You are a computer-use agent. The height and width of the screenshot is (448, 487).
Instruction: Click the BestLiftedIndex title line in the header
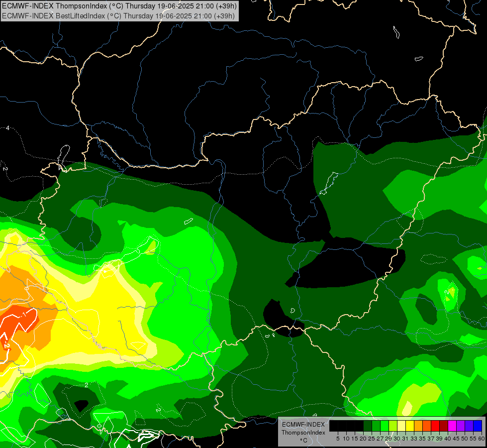coord(118,15)
